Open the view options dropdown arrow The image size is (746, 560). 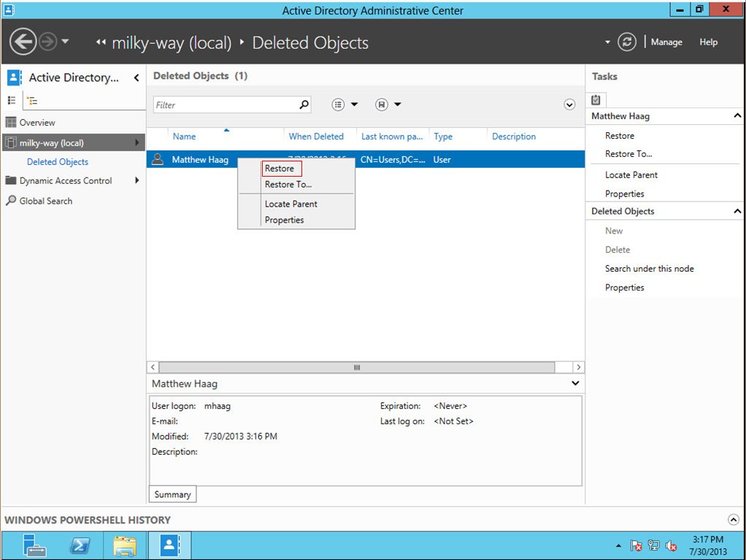[355, 104]
